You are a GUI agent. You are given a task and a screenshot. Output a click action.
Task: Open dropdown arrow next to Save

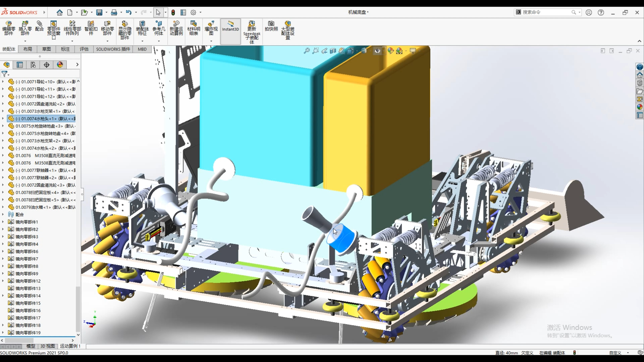(x=107, y=12)
